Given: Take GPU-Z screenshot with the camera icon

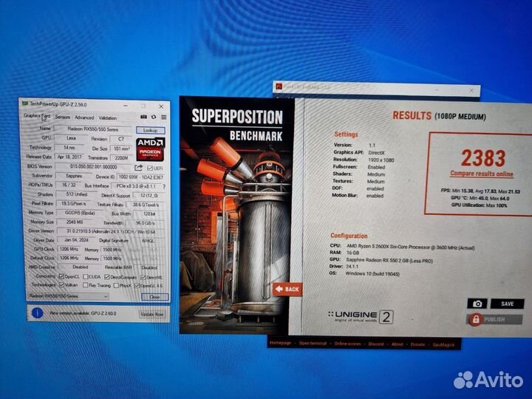Looking at the screenshot, I should tap(144, 117).
